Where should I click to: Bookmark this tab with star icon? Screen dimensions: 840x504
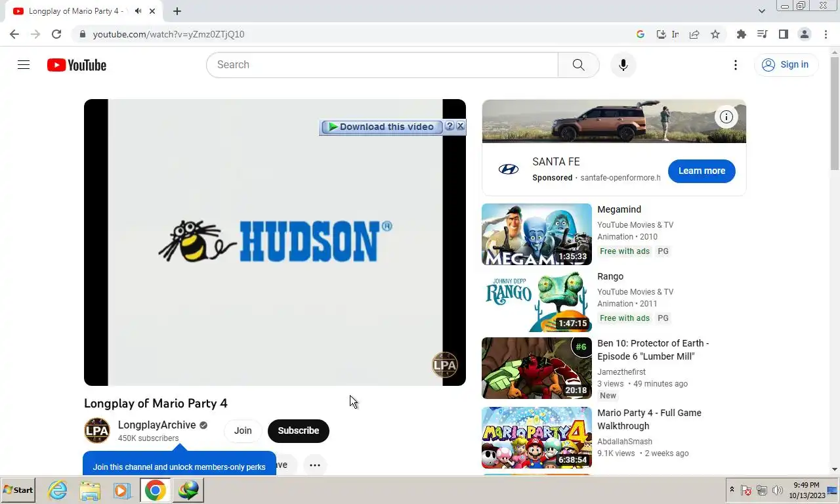point(715,34)
